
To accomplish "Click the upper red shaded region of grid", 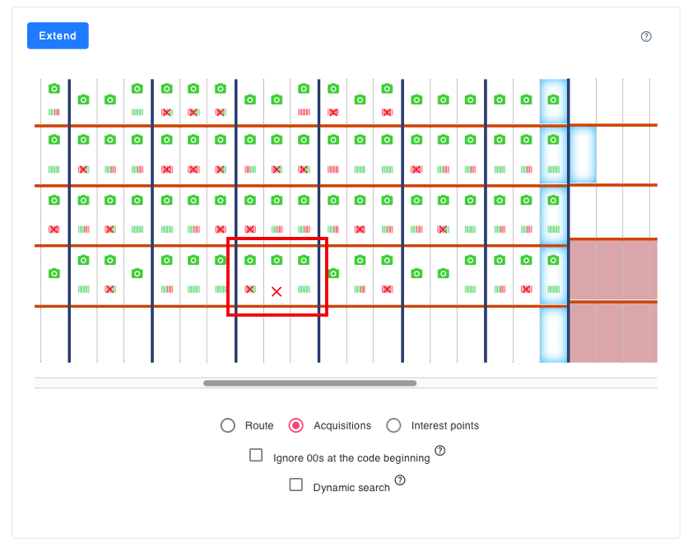I will tap(613, 269).
